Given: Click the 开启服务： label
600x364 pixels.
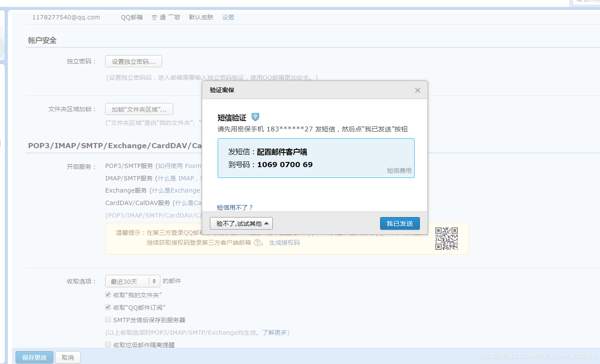Looking at the screenshot, I should (x=81, y=166).
